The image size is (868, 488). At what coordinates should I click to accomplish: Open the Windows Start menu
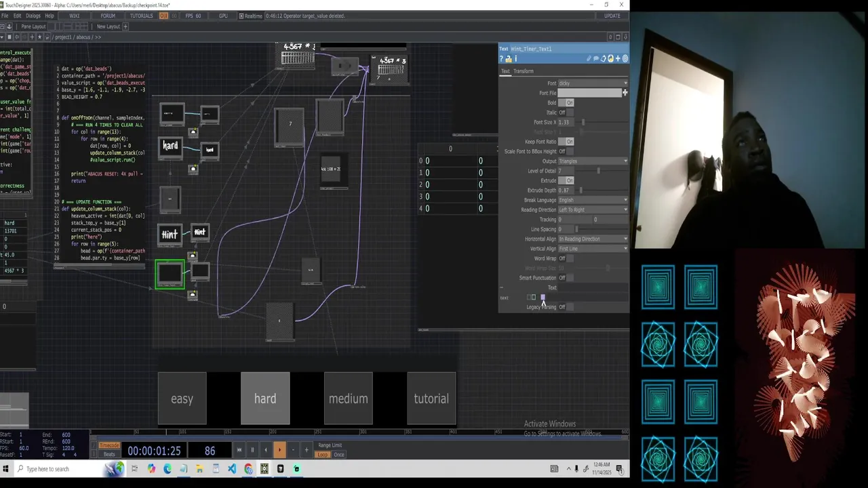[x=5, y=469]
